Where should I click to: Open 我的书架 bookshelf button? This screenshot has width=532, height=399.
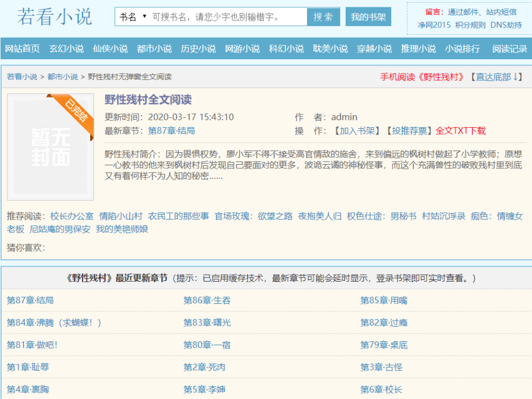coord(368,17)
